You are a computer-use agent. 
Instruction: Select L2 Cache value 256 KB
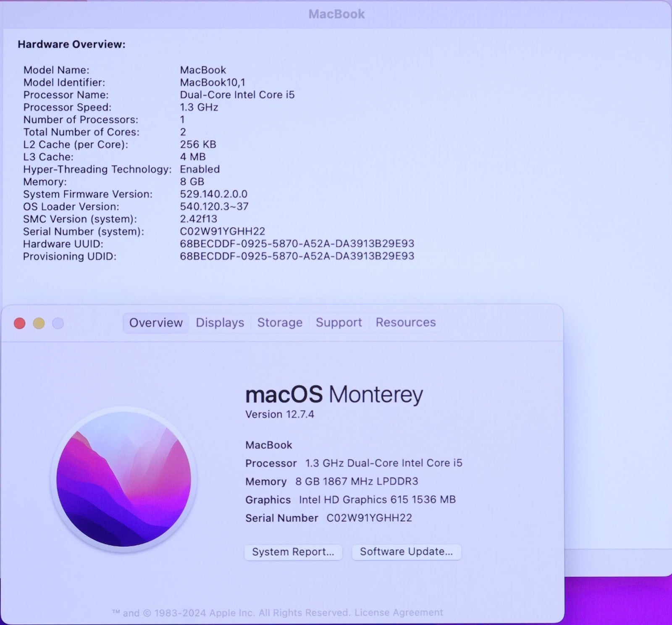(x=198, y=144)
